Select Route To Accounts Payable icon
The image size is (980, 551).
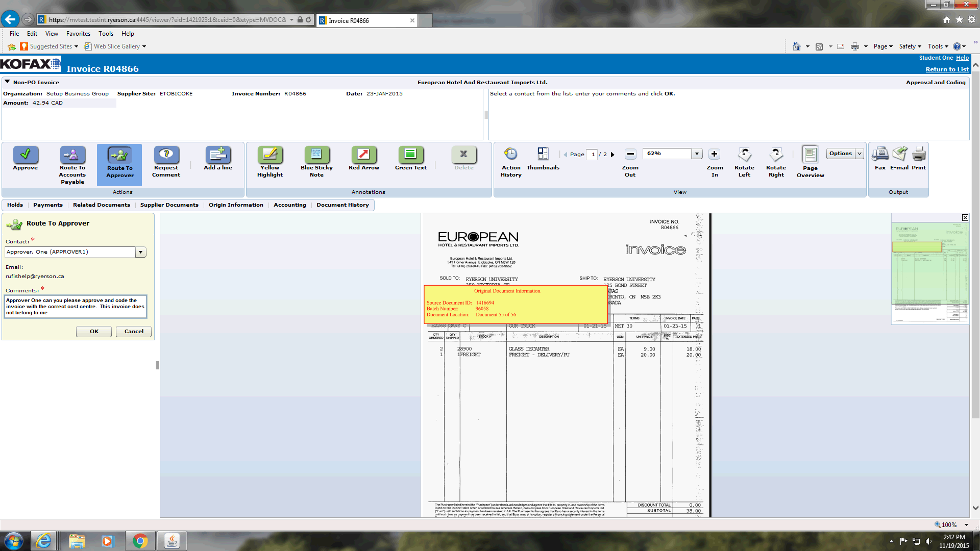tap(72, 155)
